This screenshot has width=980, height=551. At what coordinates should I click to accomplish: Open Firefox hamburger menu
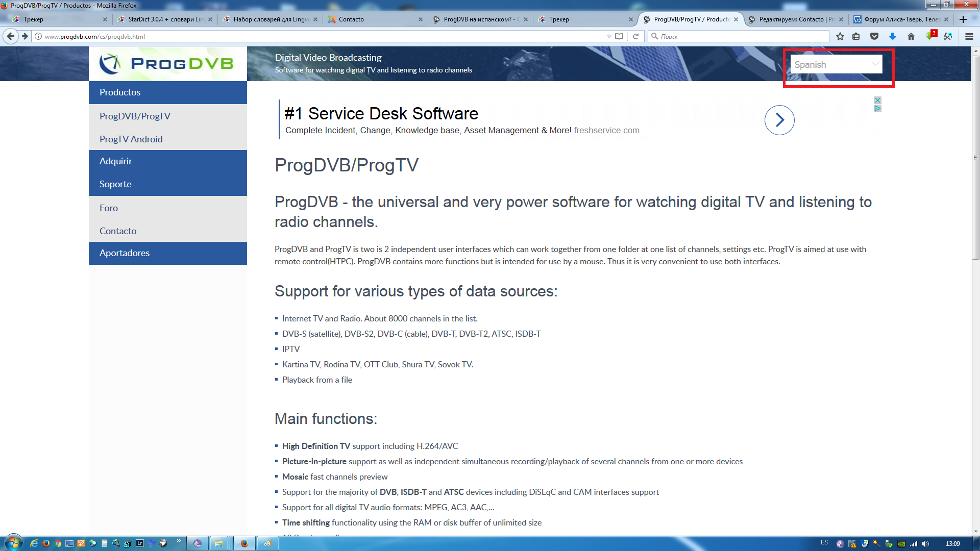click(969, 36)
